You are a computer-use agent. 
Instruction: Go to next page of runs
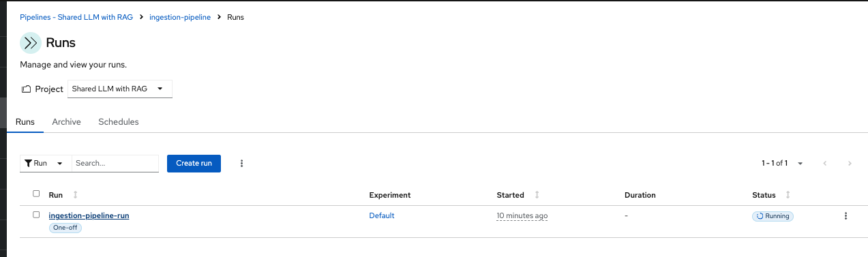850,164
